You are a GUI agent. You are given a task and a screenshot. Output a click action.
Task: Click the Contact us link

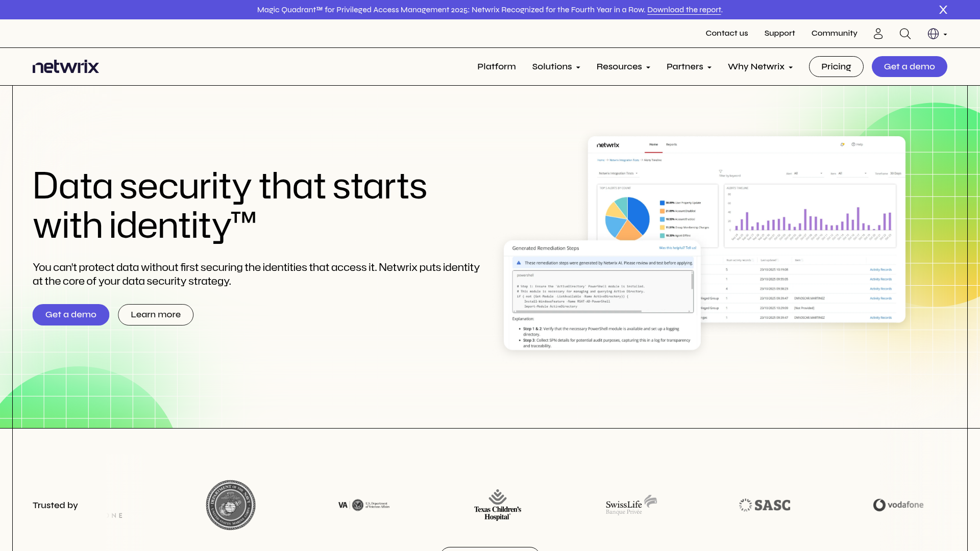pos(726,34)
